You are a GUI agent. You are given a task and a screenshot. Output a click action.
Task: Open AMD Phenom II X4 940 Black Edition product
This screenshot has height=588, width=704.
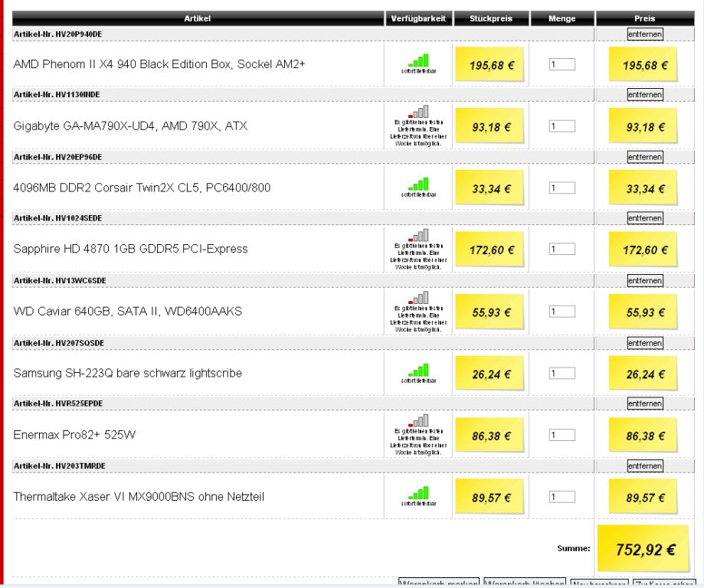pyautogui.click(x=159, y=64)
